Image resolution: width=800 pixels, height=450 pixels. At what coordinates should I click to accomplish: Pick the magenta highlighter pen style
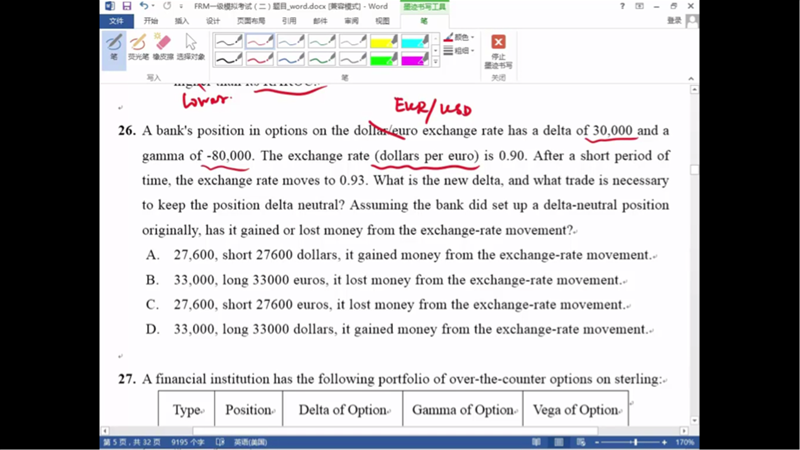[414, 60]
